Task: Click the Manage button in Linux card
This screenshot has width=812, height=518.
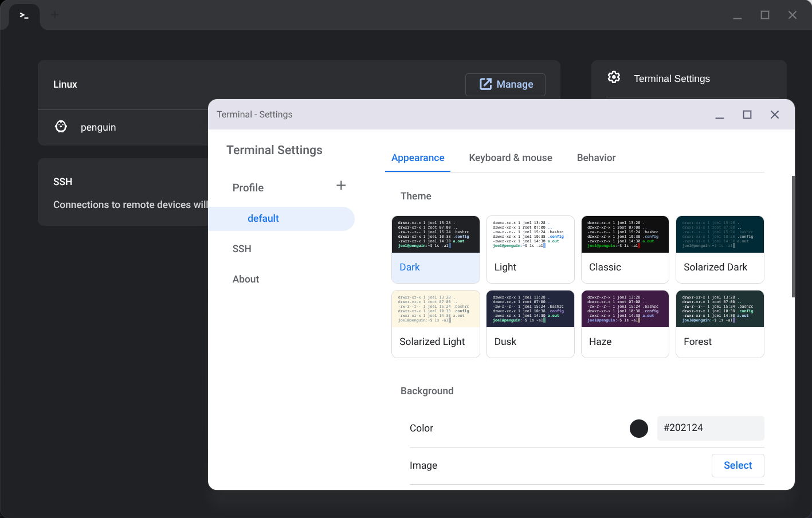Action: [x=505, y=84]
